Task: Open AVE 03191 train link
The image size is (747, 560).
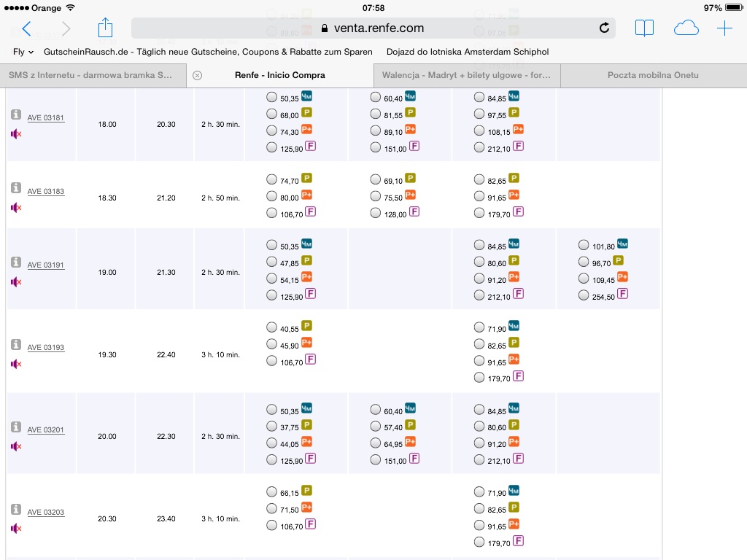Action: click(x=46, y=265)
